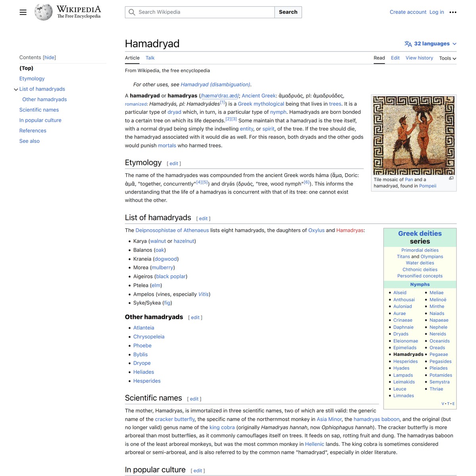Enlarge the Pan mosaic image
This screenshot has height=476, width=476.
coord(451,178)
